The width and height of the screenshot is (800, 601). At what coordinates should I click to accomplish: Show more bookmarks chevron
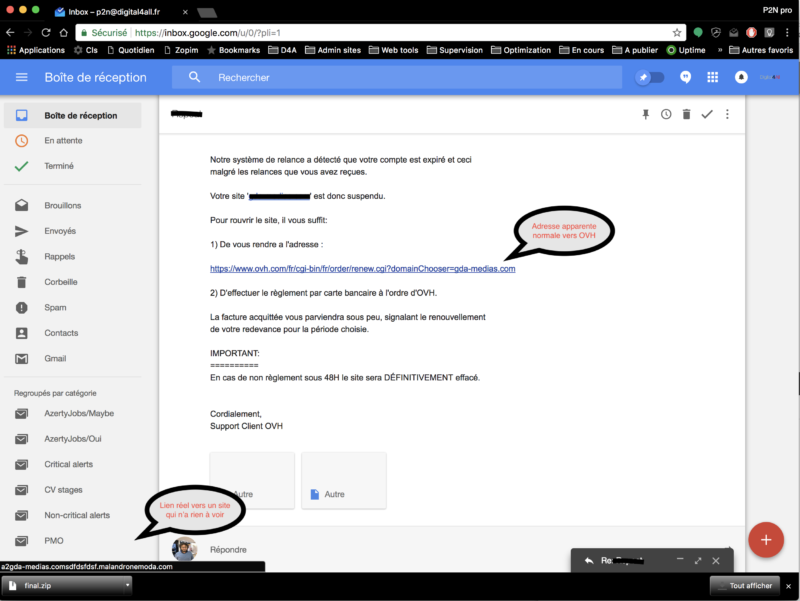tap(720, 50)
